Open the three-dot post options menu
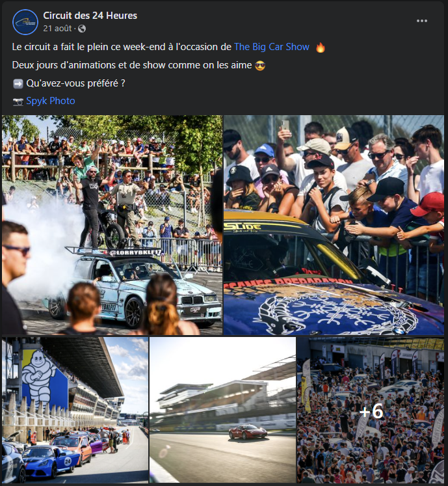The width and height of the screenshot is (448, 486). (421, 21)
